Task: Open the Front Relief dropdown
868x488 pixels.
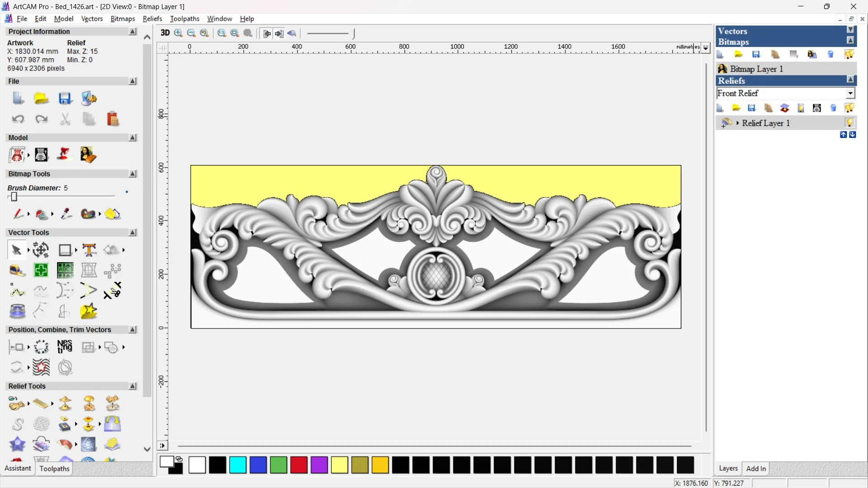Action: coord(850,93)
